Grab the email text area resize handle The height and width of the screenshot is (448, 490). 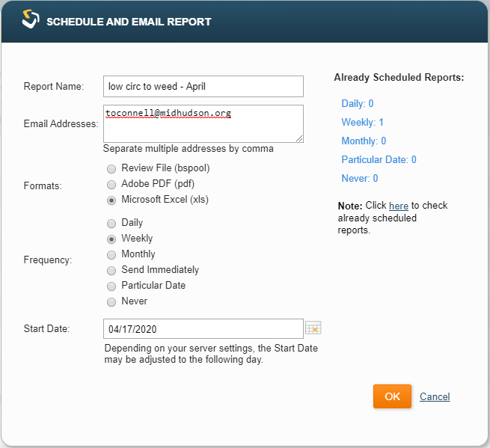pos(299,138)
